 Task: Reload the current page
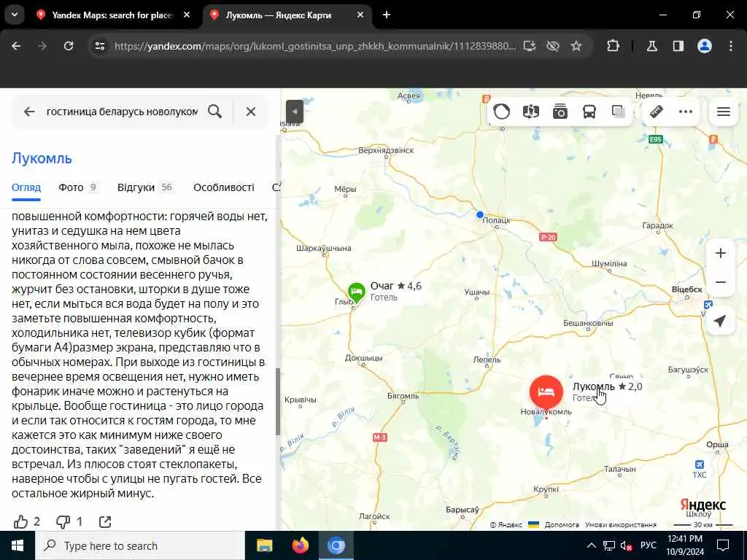tap(69, 46)
